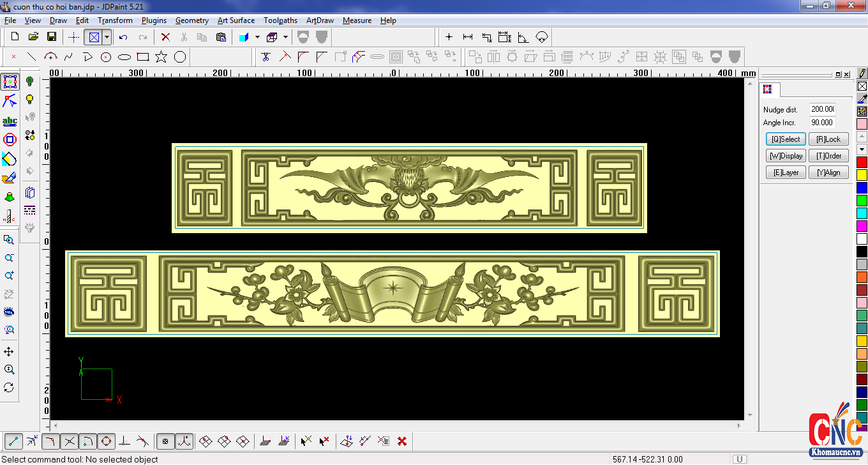Pick the red color swatch in palette
The height and width of the screenshot is (465, 868).
[862, 162]
